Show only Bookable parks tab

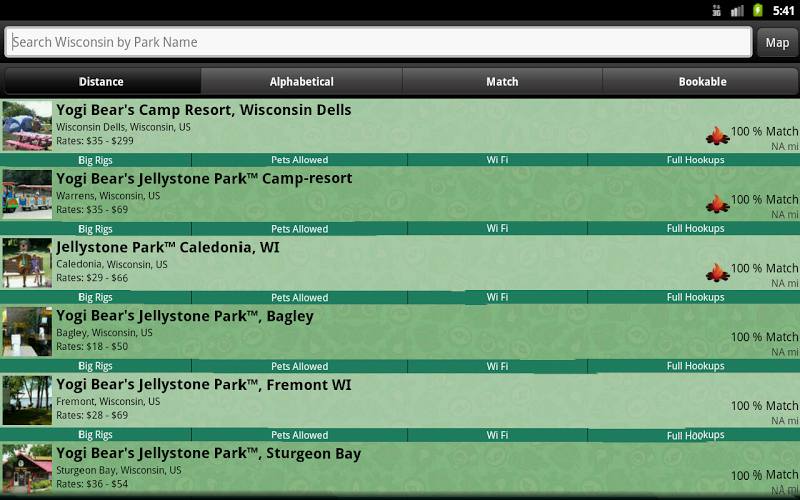click(702, 82)
